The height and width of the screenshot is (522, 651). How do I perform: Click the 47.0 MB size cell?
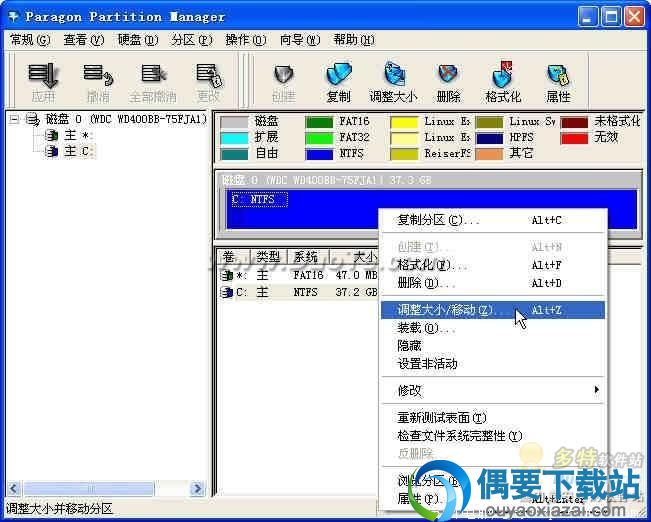356,275
